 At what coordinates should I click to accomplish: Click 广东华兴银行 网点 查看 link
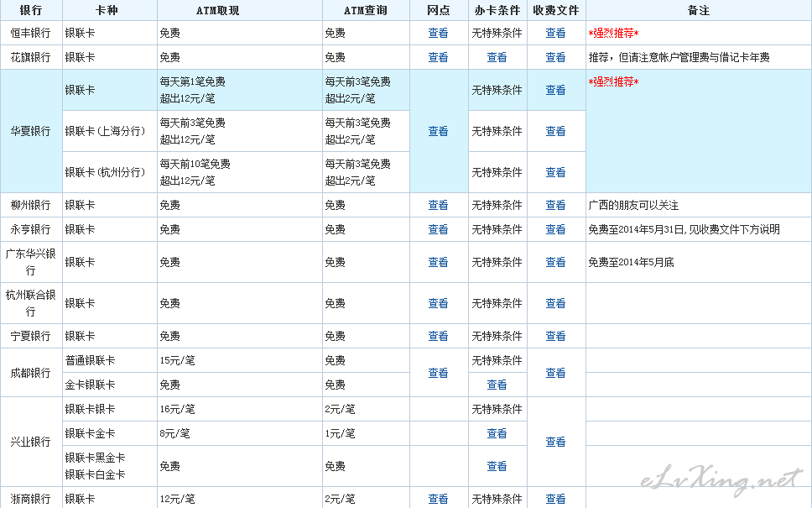click(x=438, y=263)
